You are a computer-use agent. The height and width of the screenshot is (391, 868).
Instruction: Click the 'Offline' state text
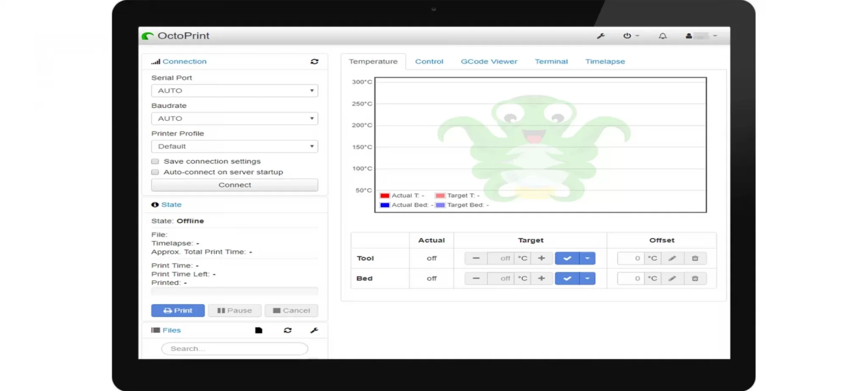(190, 221)
